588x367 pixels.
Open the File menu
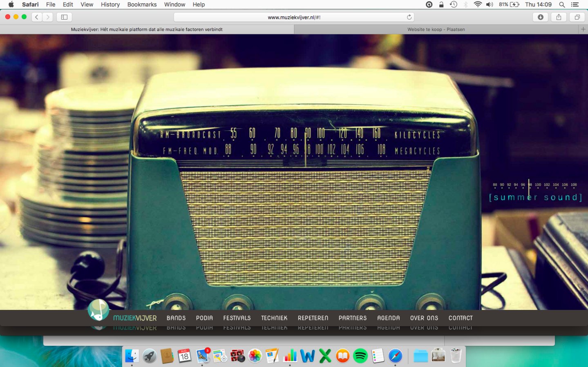click(51, 4)
